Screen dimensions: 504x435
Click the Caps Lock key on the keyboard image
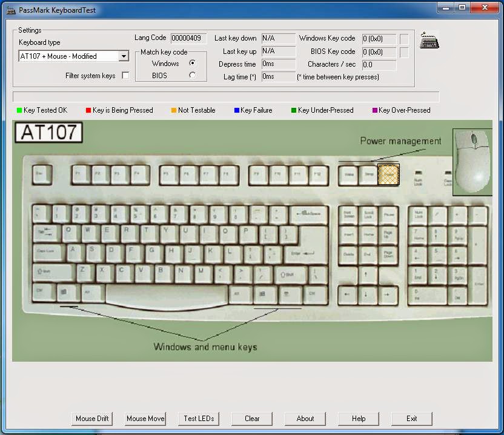[49, 252]
